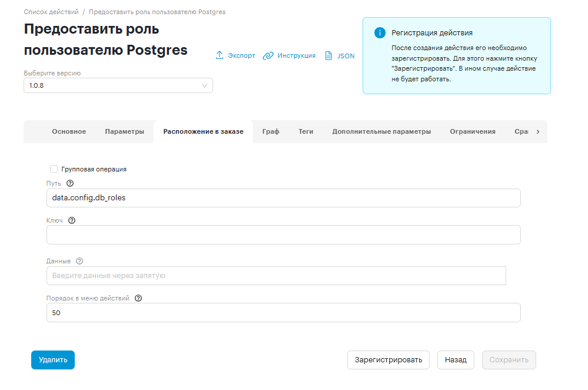Click the JSON link text
Viewport: 588px width, 390px height.
346,56
